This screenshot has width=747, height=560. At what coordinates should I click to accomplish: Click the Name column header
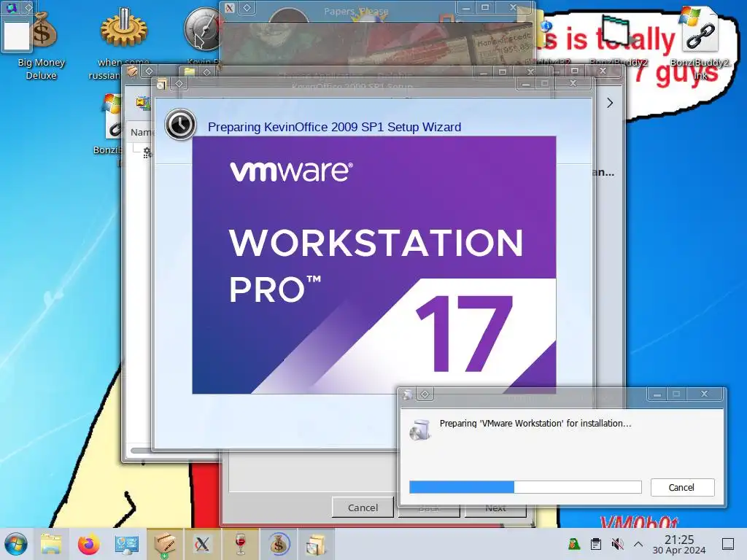tap(142, 132)
